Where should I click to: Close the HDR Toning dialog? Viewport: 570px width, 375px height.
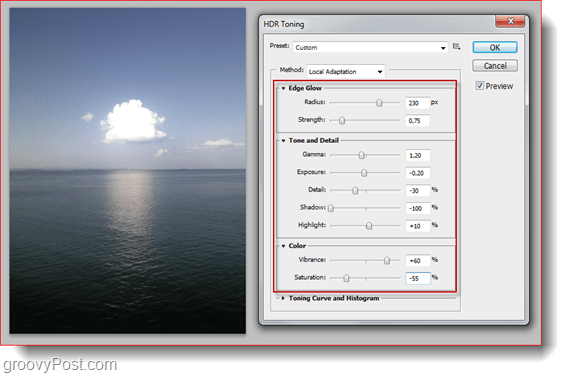510,21
